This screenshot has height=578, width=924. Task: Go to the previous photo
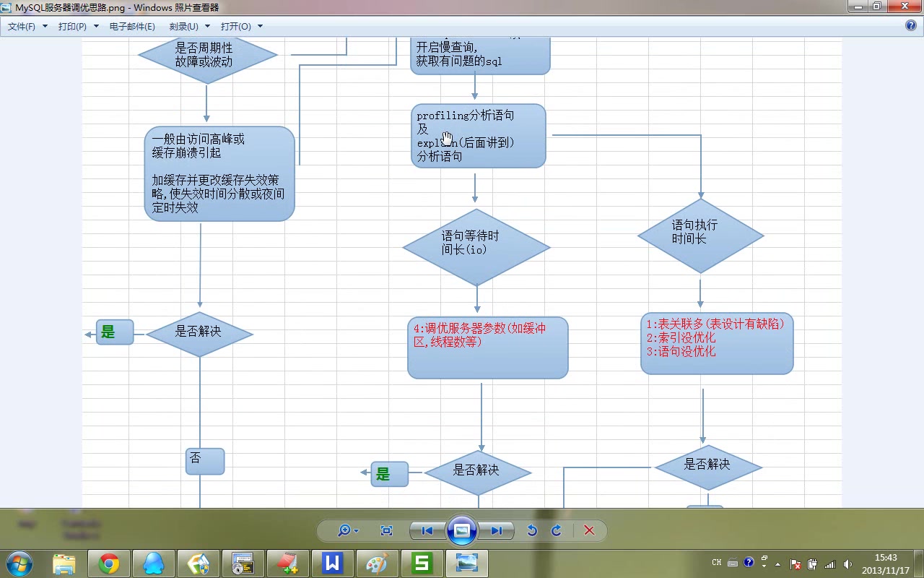click(428, 530)
